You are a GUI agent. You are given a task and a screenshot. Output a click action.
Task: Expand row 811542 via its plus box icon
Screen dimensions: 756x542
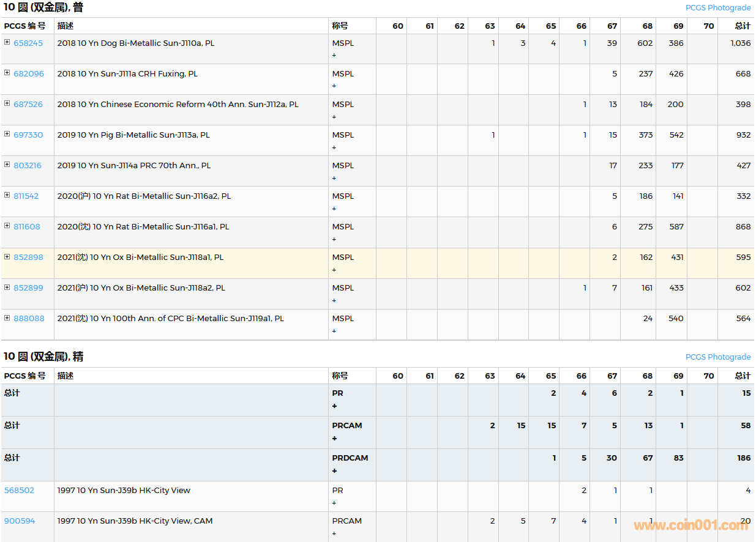(x=7, y=195)
